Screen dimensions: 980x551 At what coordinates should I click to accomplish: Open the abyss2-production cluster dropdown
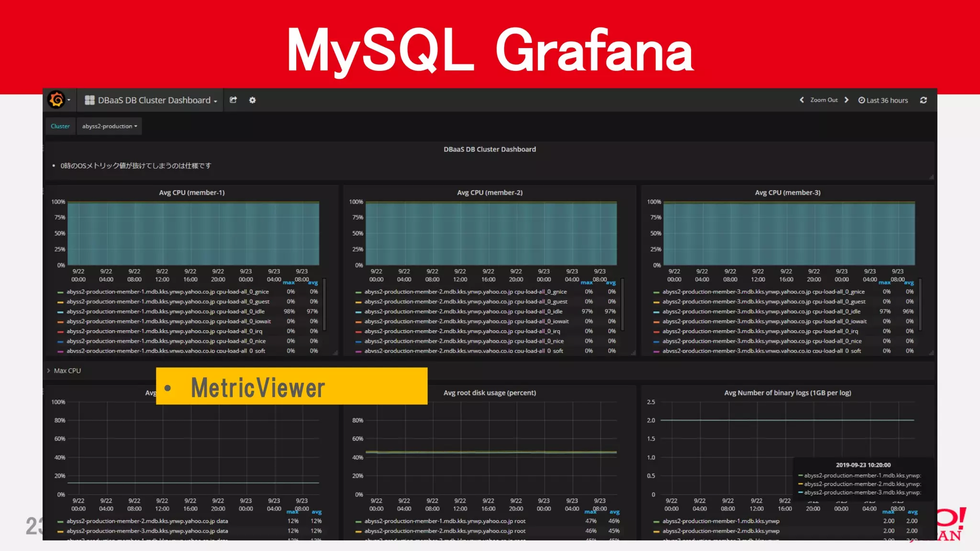(x=109, y=126)
